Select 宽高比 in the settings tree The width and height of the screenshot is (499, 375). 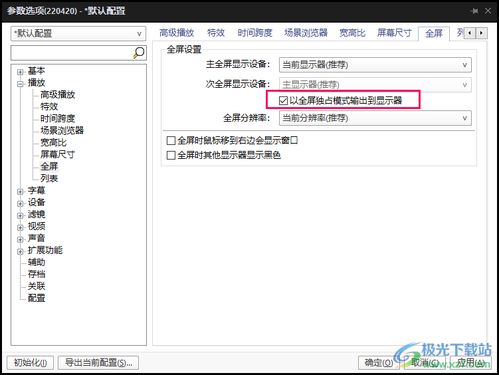tap(53, 143)
